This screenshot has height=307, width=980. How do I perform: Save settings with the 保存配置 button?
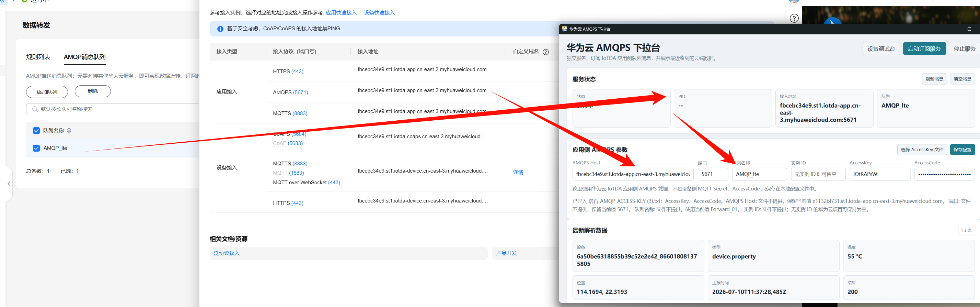962,150
